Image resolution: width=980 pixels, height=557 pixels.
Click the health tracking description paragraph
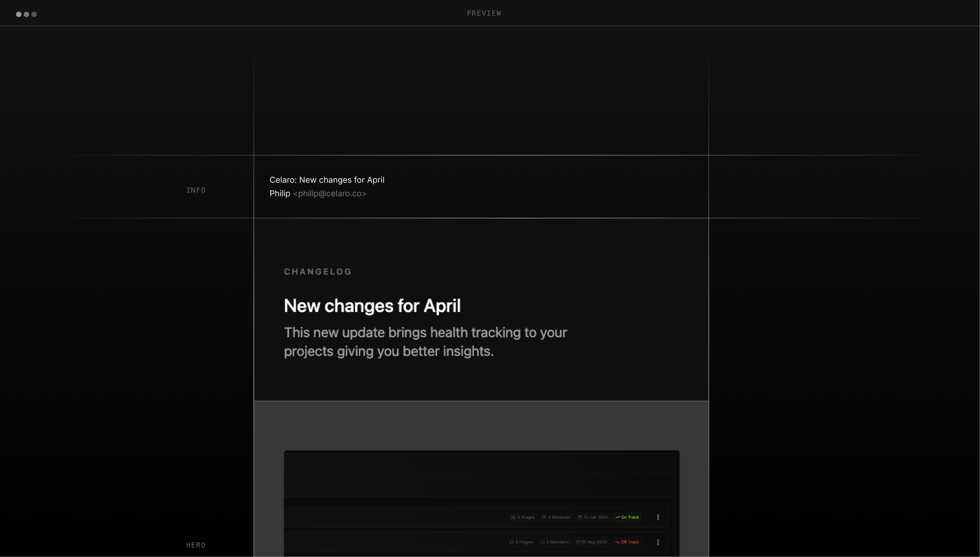425,342
